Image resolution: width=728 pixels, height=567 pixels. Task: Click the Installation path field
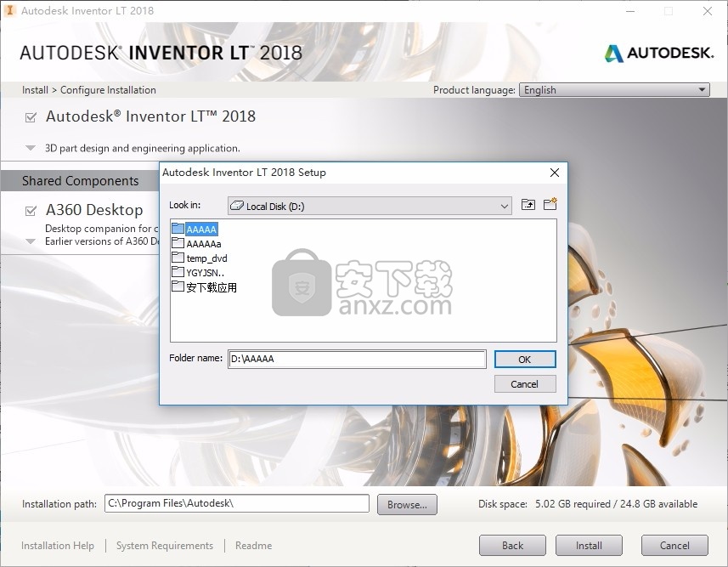237,503
